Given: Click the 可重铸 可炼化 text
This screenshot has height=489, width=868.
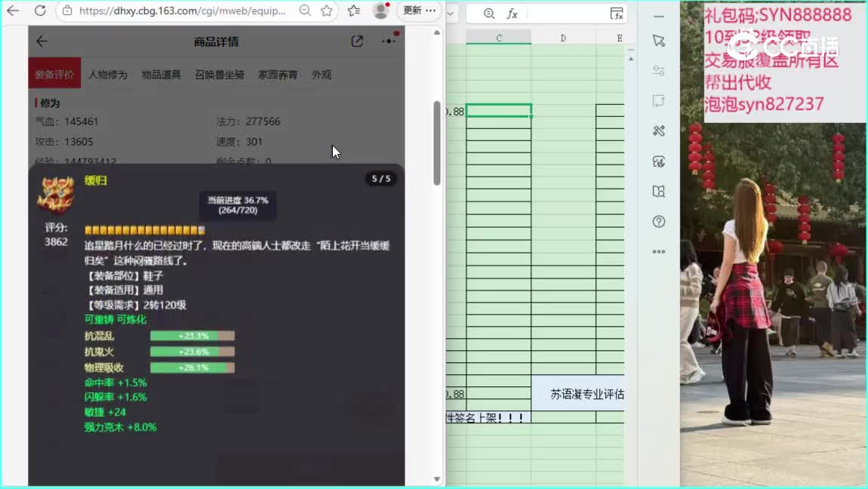Looking at the screenshot, I should (x=115, y=319).
